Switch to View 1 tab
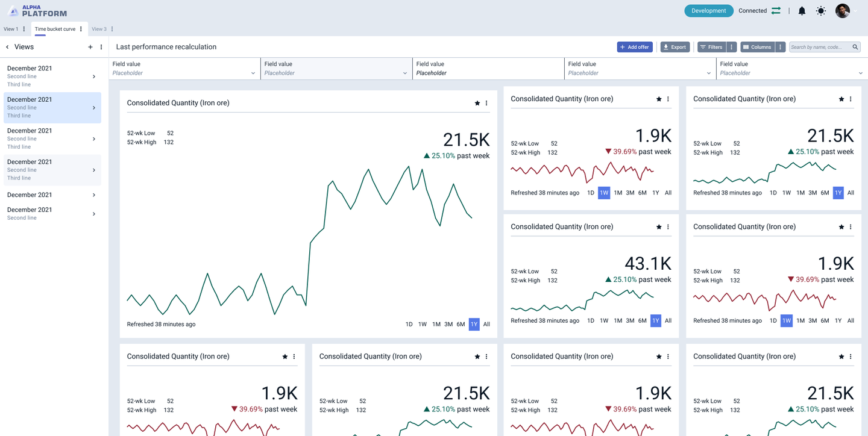 click(11, 29)
